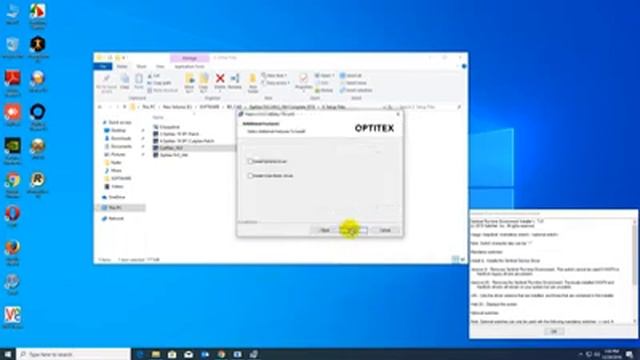Click OK in Sentinel Runtime text window

pos(554,331)
